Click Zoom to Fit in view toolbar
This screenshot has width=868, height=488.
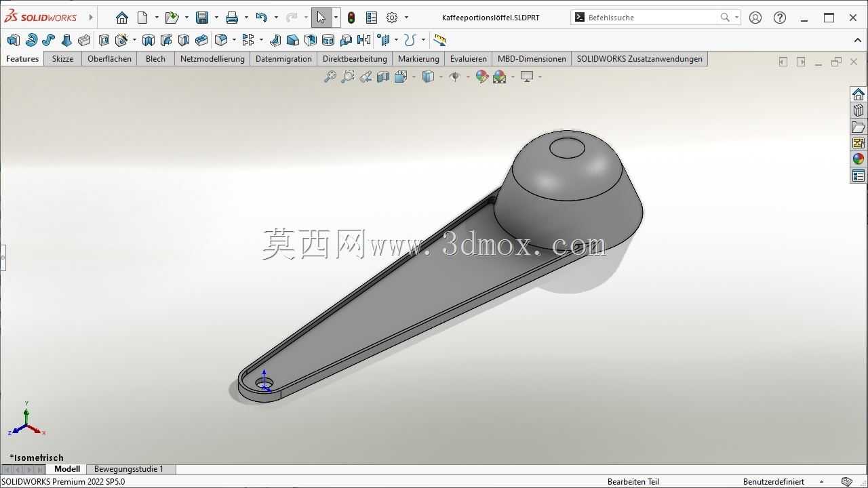tap(330, 77)
